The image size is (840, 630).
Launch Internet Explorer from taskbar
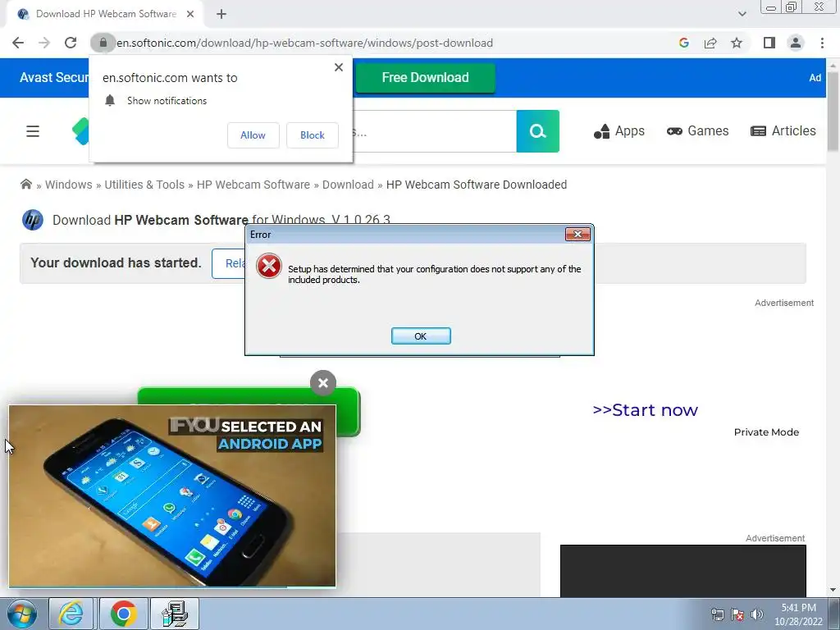(x=71, y=614)
